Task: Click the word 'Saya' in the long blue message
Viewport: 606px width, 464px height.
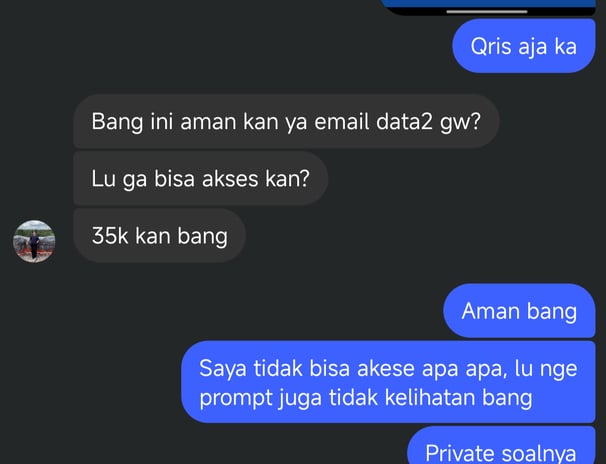Action: [x=223, y=369]
